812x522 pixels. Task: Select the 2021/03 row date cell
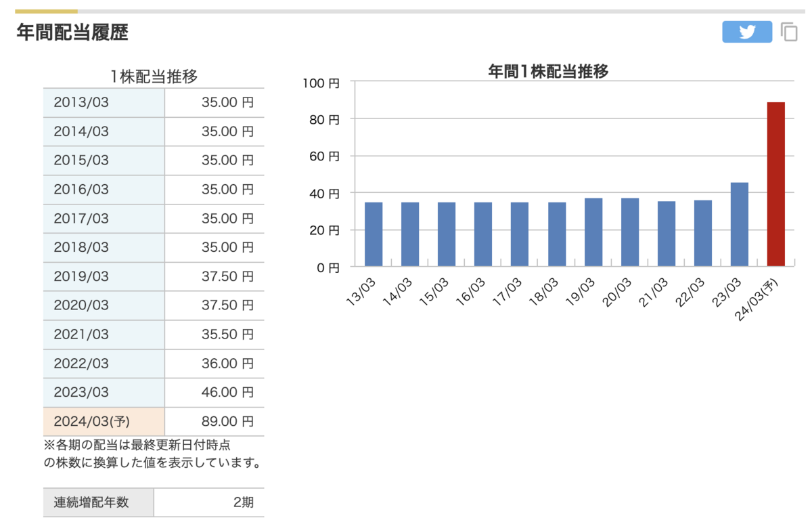point(104,335)
